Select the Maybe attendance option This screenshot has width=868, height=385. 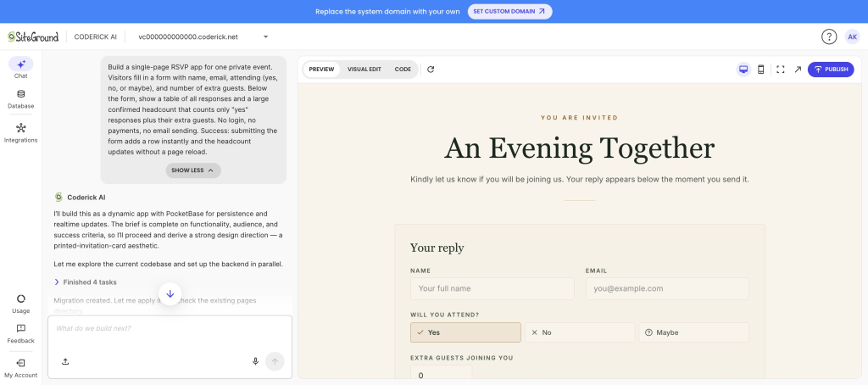(x=693, y=332)
